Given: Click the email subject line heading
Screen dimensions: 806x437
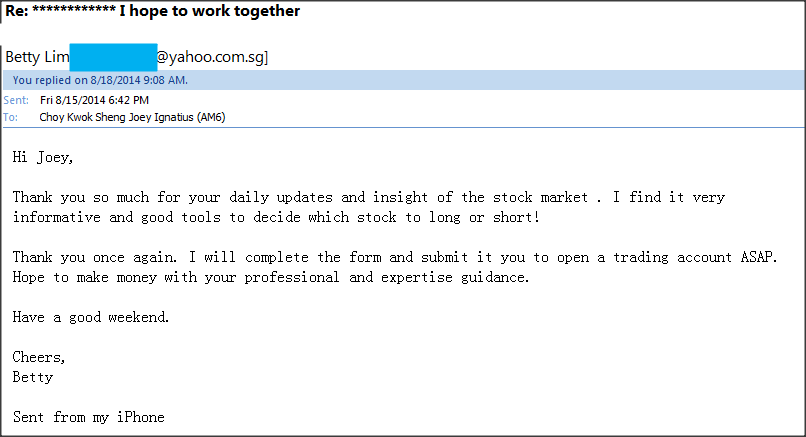Looking at the screenshot, I should click(153, 11).
